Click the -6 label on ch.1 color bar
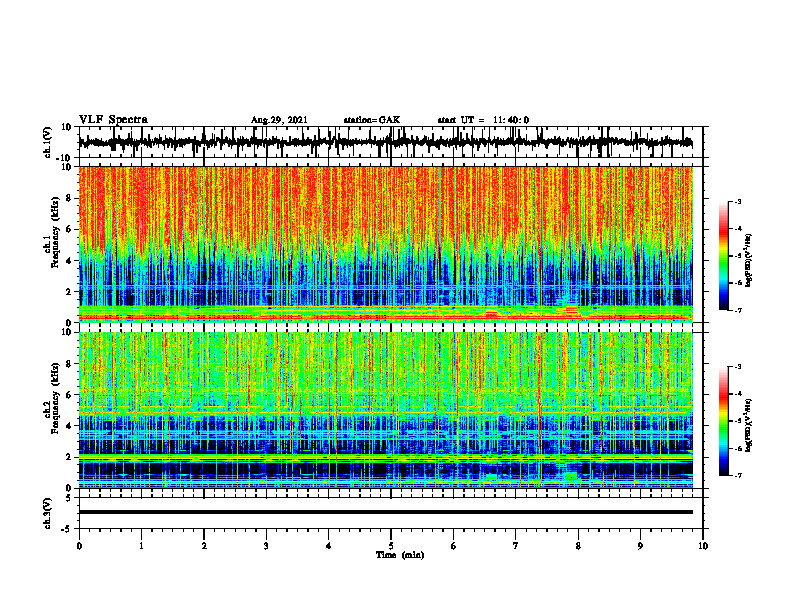 coord(738,283)
